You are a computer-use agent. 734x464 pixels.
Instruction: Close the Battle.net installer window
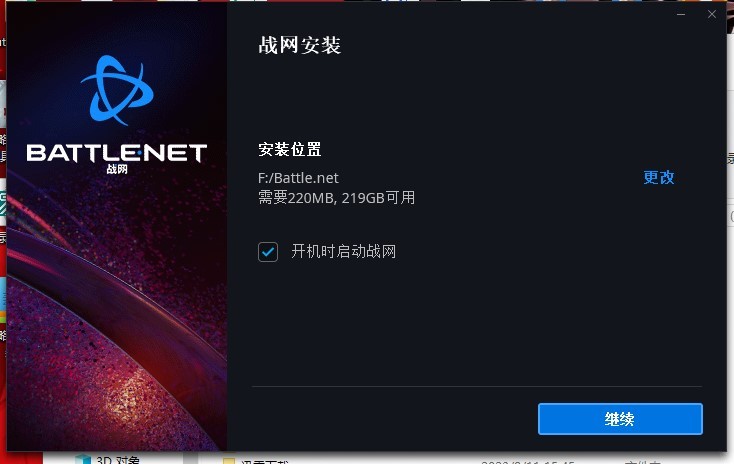712,15
